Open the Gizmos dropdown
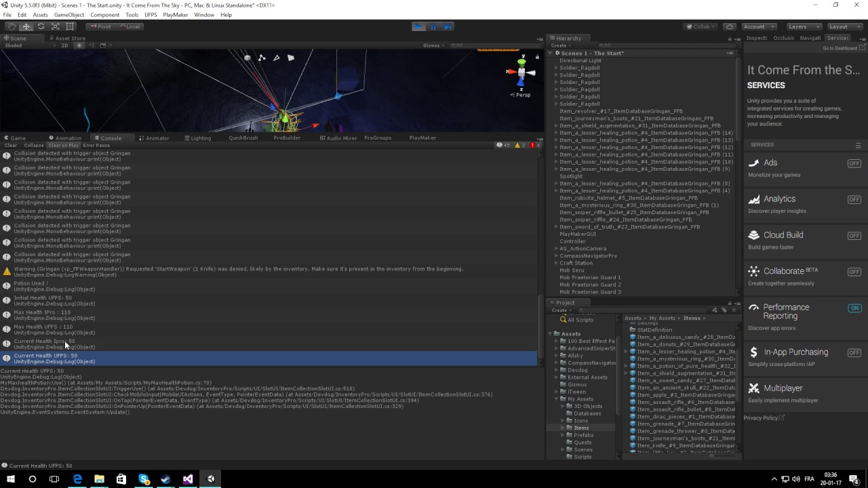Viewport: 868px width, 488px height. pos(434,45)
